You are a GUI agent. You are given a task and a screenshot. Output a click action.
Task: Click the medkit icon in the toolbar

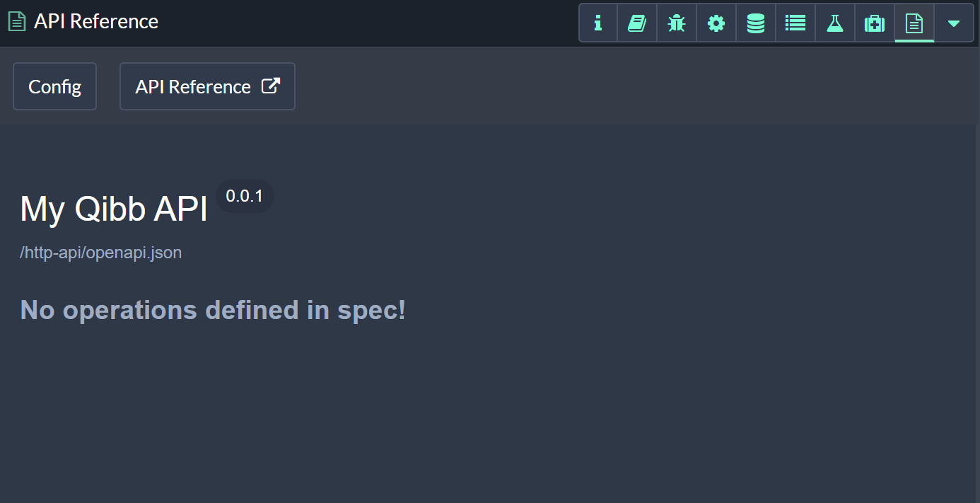point(875,23)
